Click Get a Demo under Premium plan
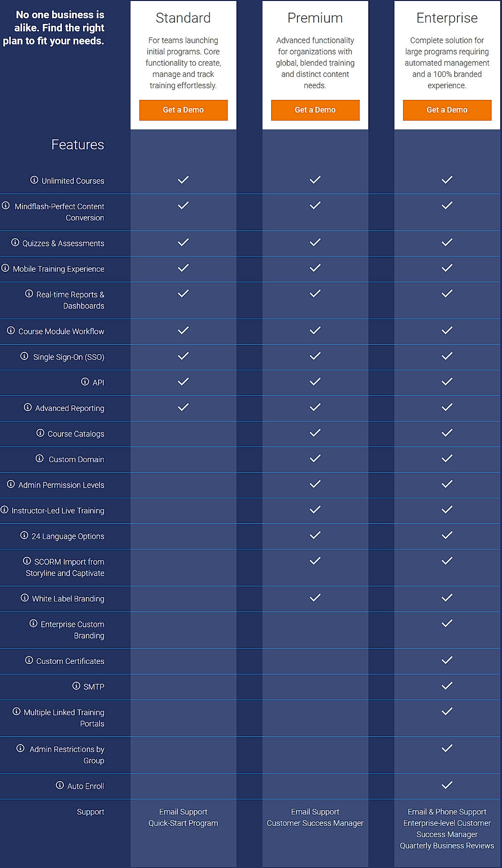502x868 pixels. click(315, 110)
